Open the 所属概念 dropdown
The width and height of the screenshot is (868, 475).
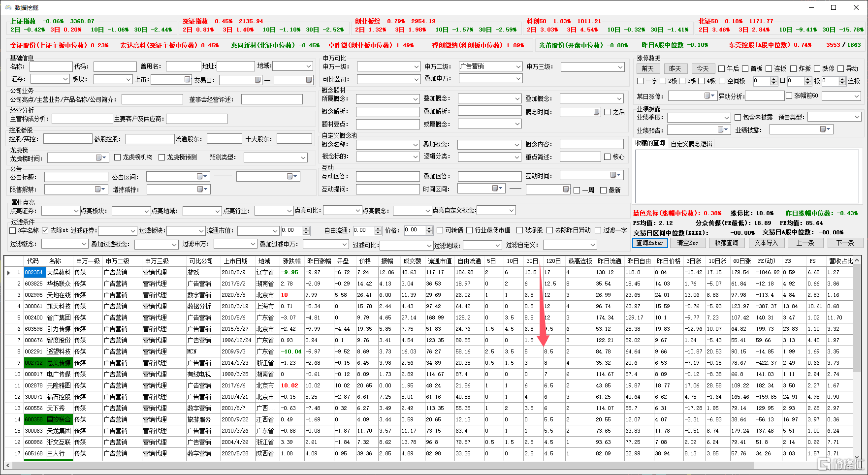click(x=416, y=99)
